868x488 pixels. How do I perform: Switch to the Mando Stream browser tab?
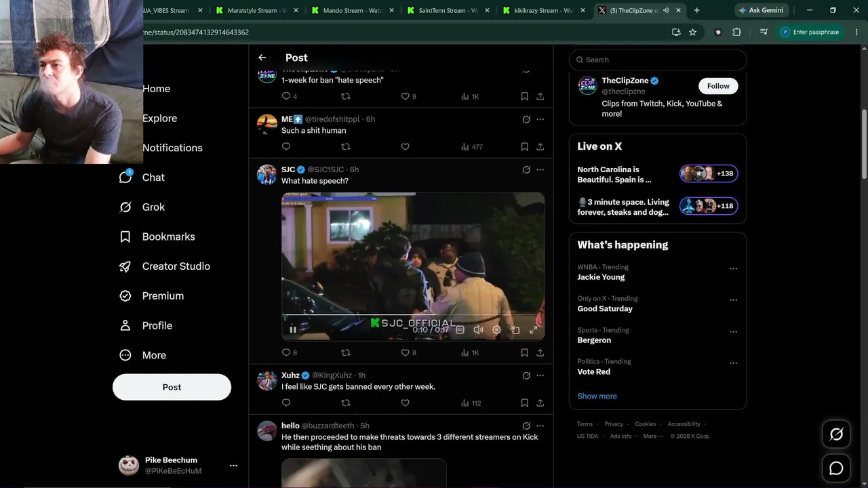pyautogui.click(x=351, y=10)
